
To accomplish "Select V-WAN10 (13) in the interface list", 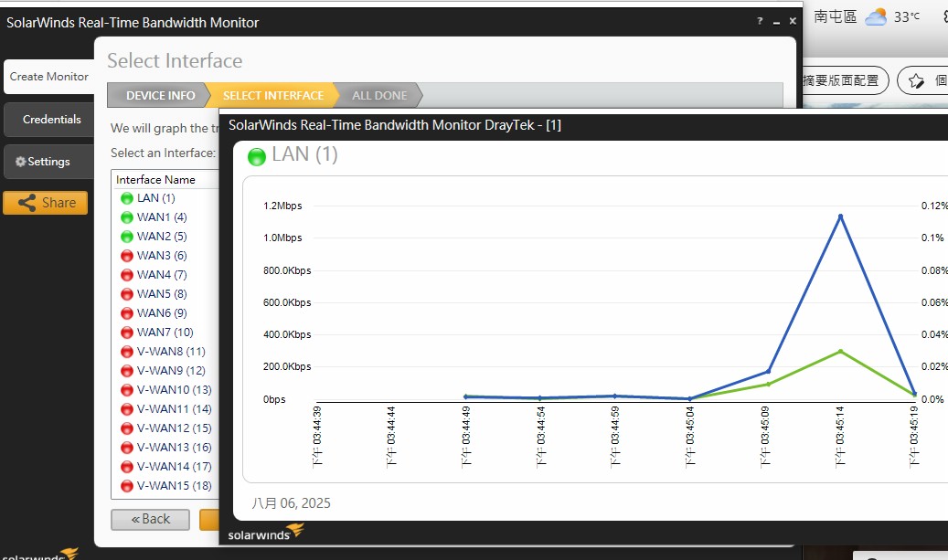I will click(174, 390).
